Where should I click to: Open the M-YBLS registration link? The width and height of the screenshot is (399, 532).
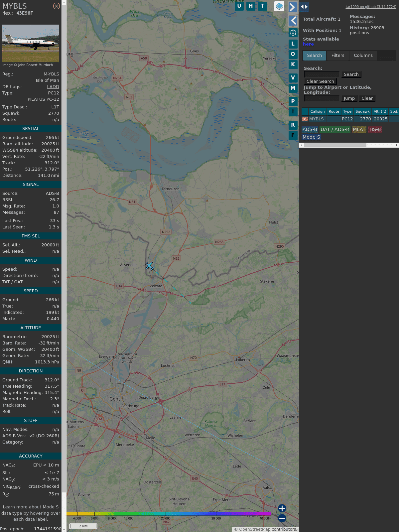pyautogui.click(x=51, y=74)
